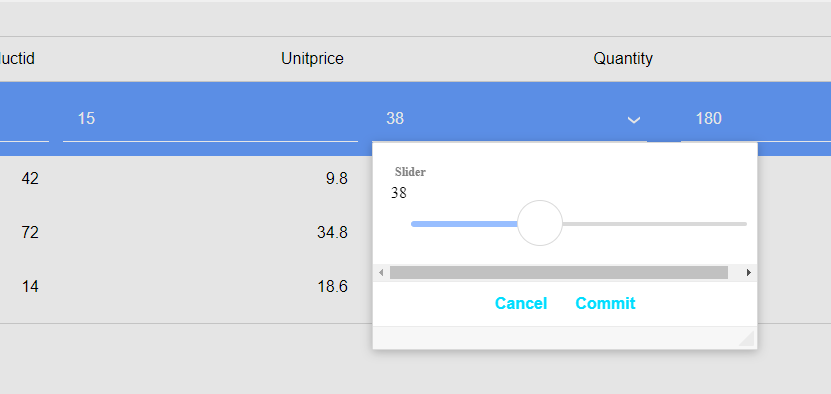This screenshot has width=831, height=394.
Task: Sort by the Quantity column header
Action: pos(623,58)
